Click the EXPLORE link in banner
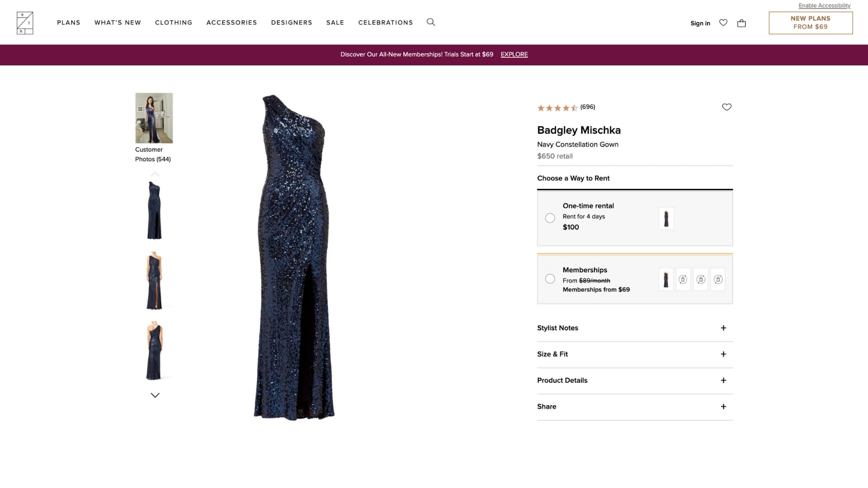868x488 pixels. (x=514, y=54)
